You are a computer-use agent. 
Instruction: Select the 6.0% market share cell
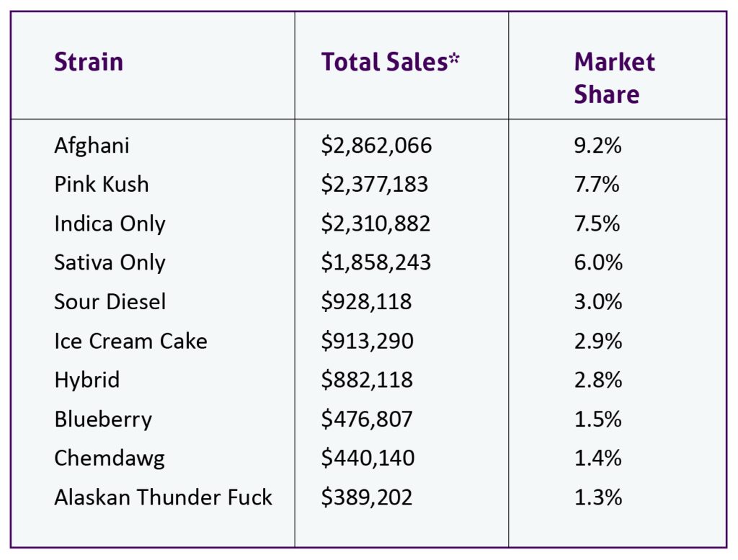click(x=598, y=262)
